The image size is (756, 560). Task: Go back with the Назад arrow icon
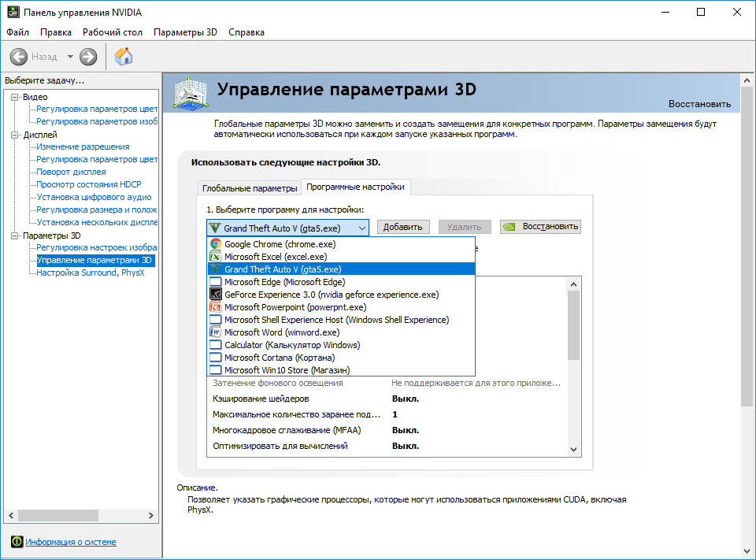coord(18,57)
